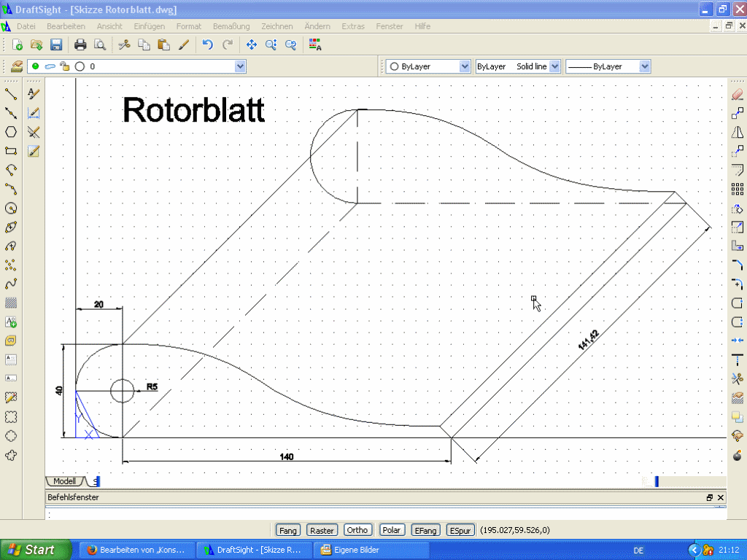Viewport: 747px width, 560px height.
Task: Click the Undo arrow icon
Action: tap(208, 45)
